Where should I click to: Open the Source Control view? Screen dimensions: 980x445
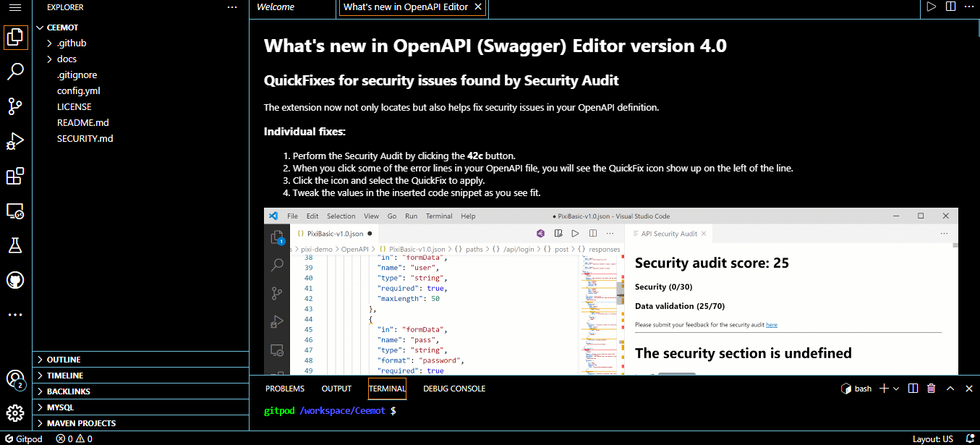pyautogui.click(x=15, y=106)
